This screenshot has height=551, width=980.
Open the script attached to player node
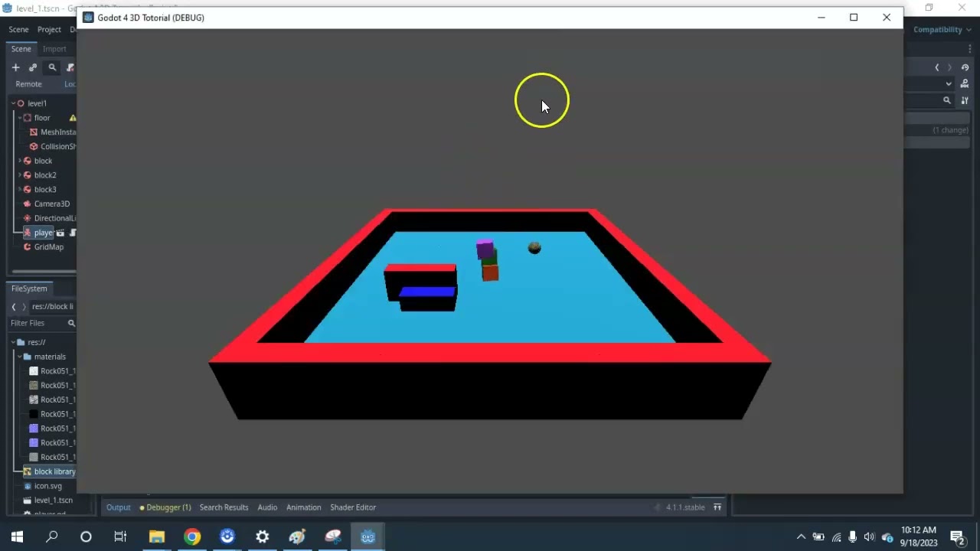coord(73,233)
